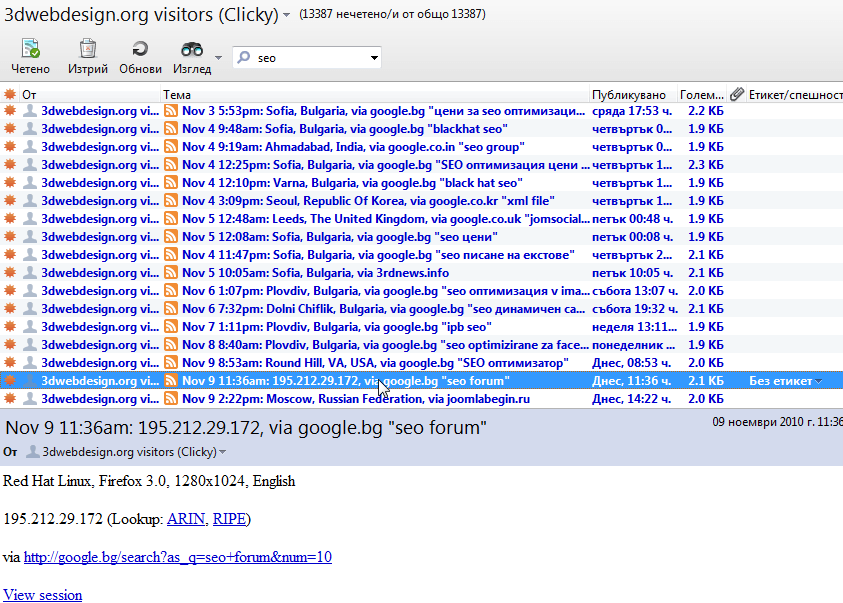Select the seo динамичен message
This screenshot has height=603, width=843.
click(x=422, y=308)
